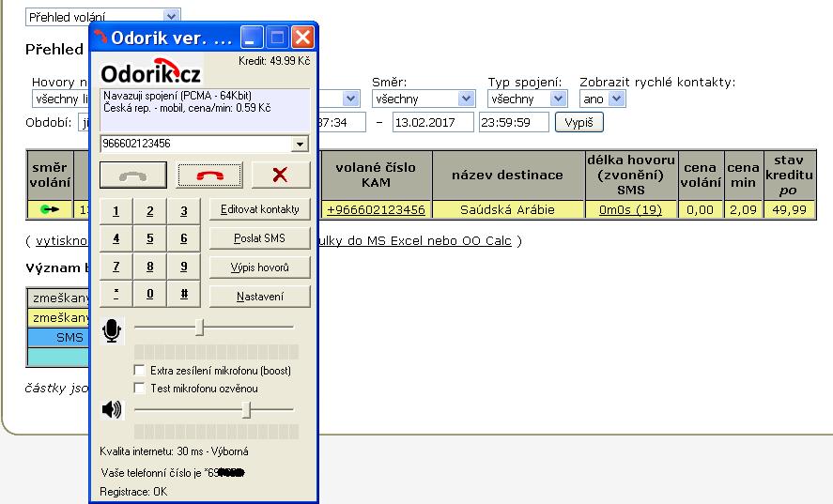Open Poslat SMS
Viewport: 833px width, 504px height.
click(260, 238)
